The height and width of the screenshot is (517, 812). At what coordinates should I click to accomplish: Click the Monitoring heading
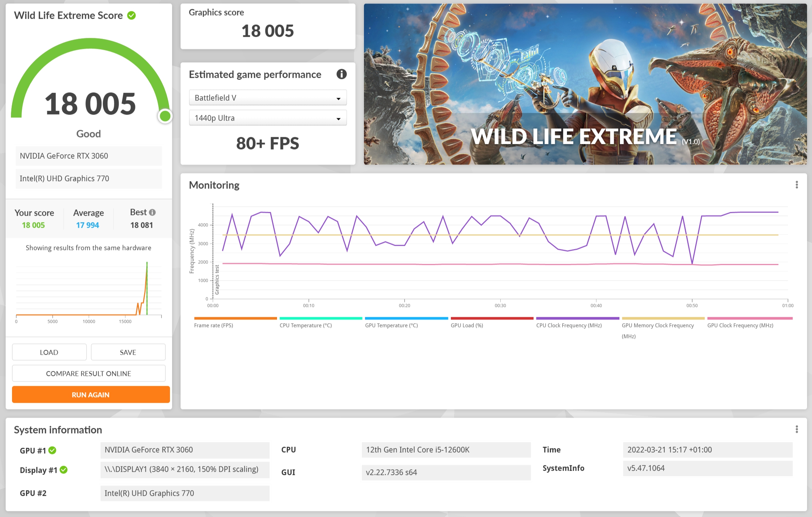(214, 185)
